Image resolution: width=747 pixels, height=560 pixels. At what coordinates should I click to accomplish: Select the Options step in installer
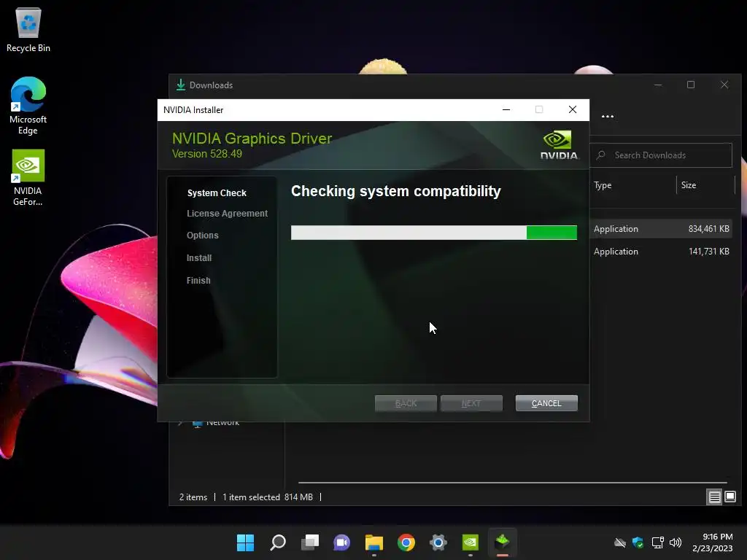203,236
